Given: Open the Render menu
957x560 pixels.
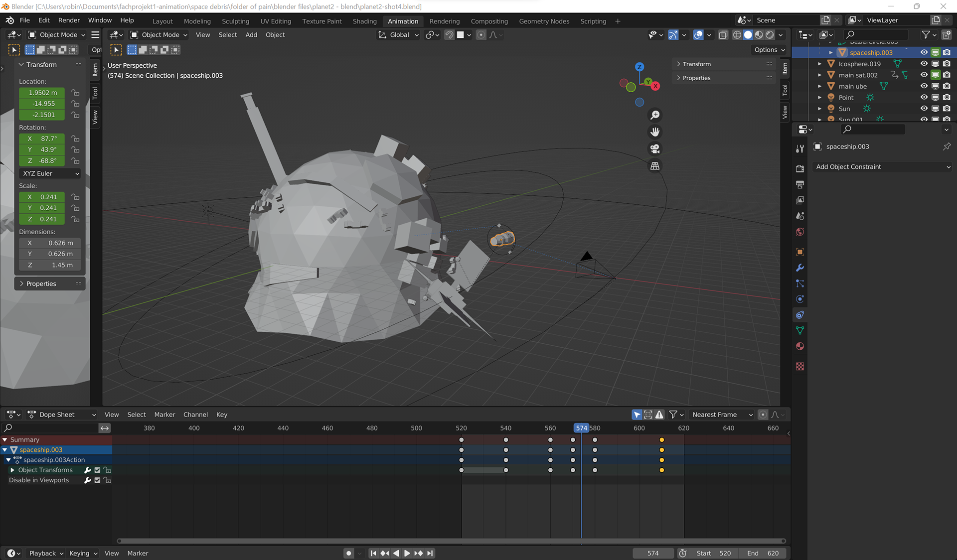Looking at the screenshot, I should click(x=69, y=20).
